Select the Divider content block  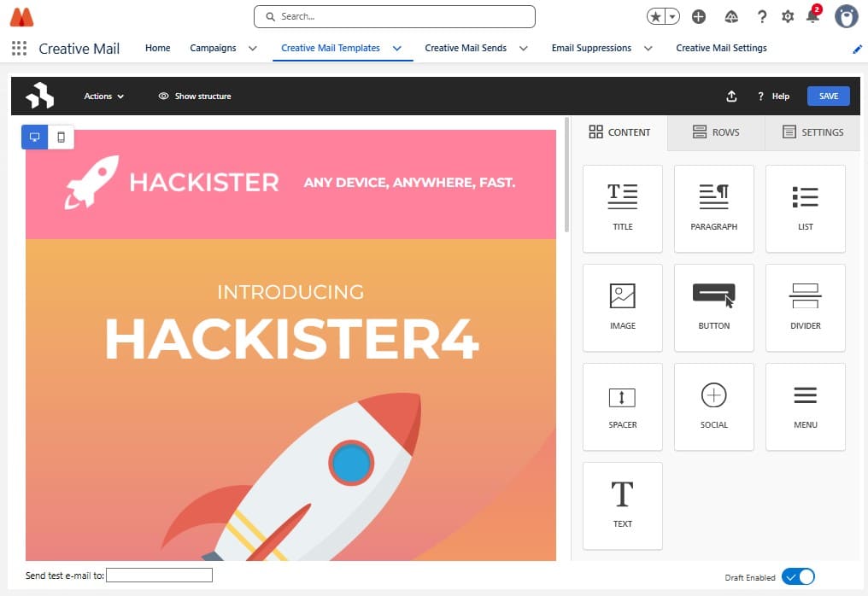pos(805,307)
